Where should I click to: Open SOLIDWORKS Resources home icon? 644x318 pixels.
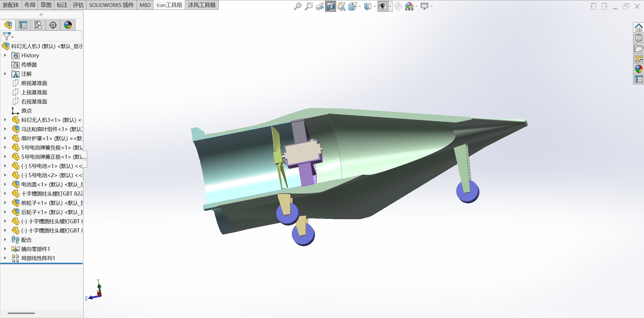point(639,28)
